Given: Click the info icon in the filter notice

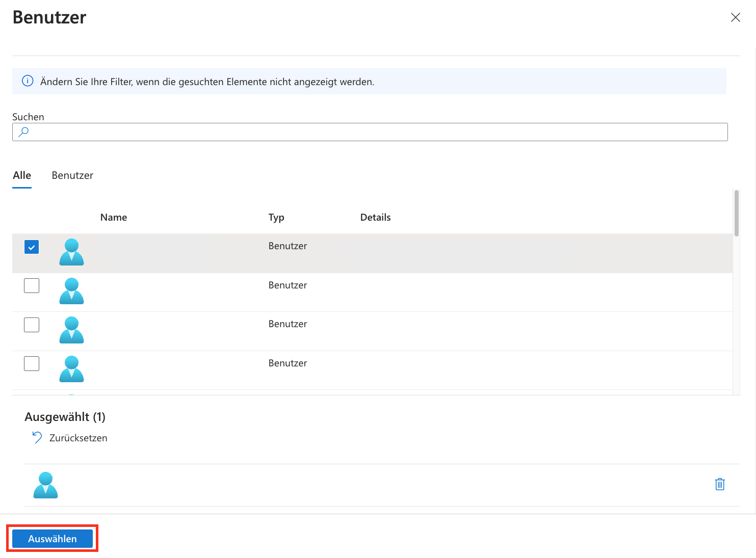Looking at the screenshot, I should [x=28, y=81].
